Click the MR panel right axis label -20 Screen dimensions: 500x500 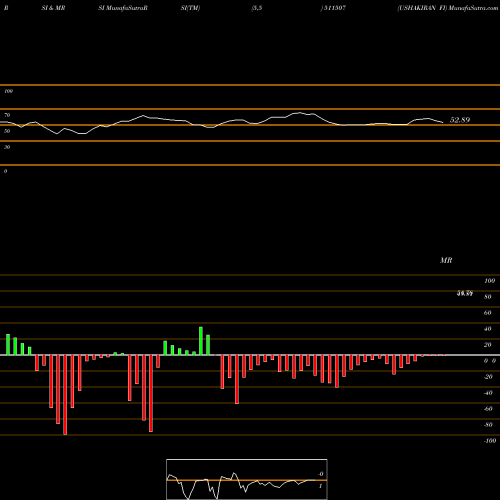click(488, 377)
